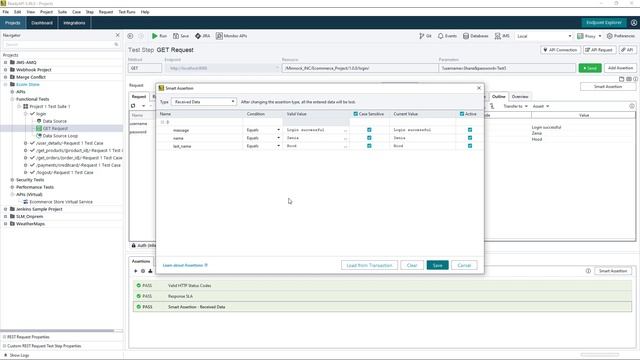Open the Local environment dropdown
The image size is (640, 360).
544,36
